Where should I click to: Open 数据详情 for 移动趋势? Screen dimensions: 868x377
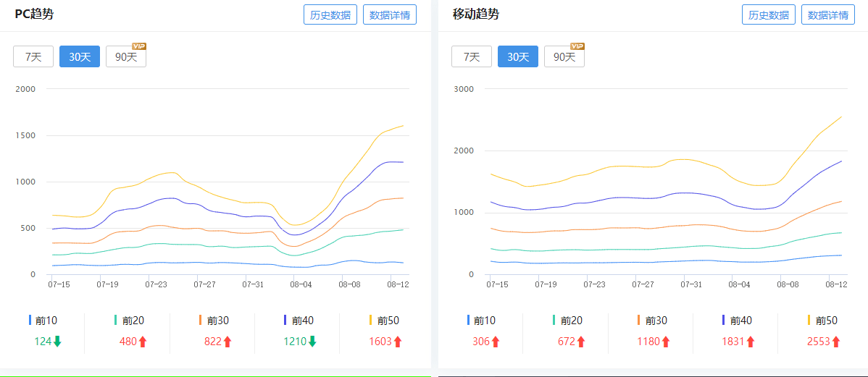tap(827, 14)
